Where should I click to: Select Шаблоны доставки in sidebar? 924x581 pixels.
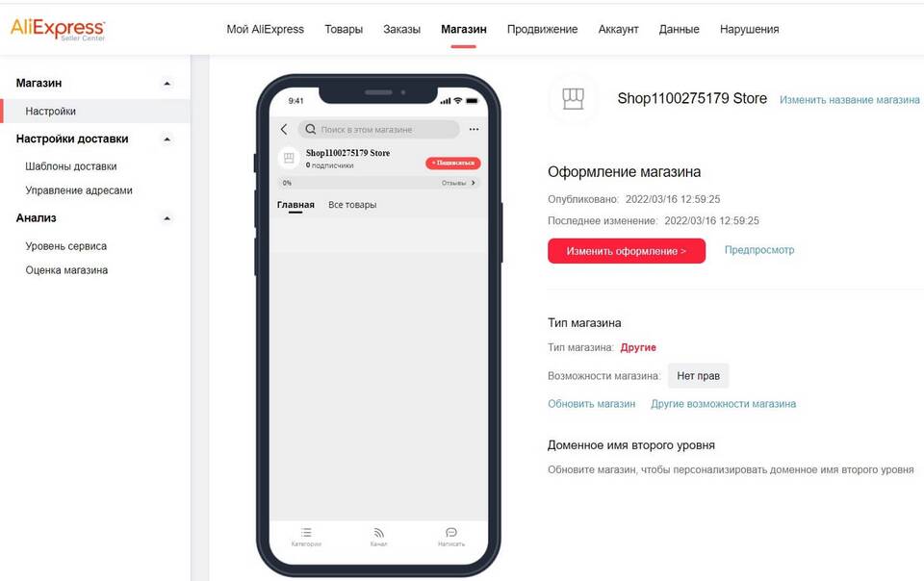point(70,166)
